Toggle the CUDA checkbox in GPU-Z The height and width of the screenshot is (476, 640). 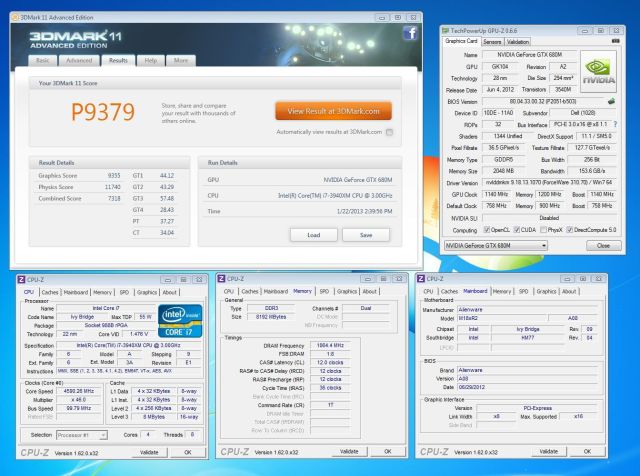pos(517,230)
